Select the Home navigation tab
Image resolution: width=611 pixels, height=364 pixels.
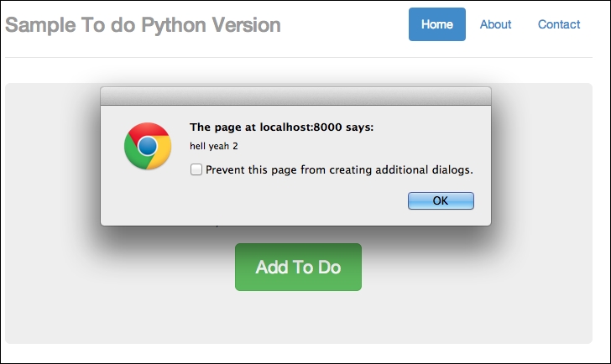tap(436, 24)
